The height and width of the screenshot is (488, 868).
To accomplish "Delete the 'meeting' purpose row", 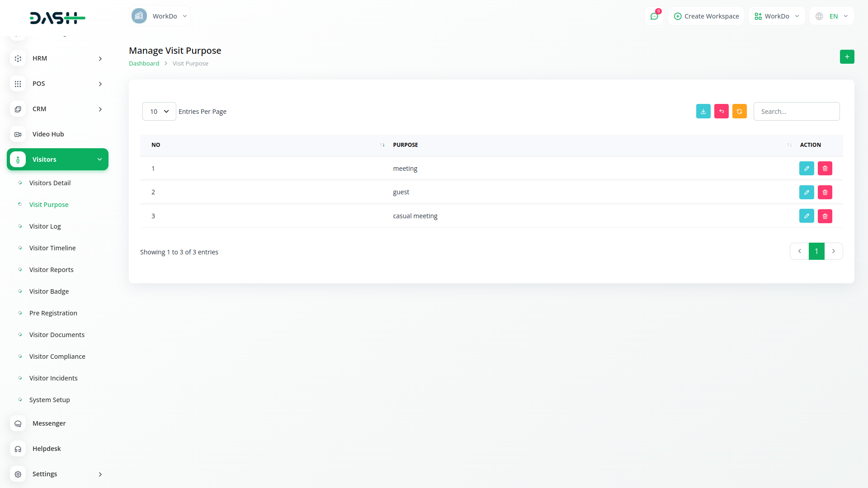I will (x=825, y=169).
